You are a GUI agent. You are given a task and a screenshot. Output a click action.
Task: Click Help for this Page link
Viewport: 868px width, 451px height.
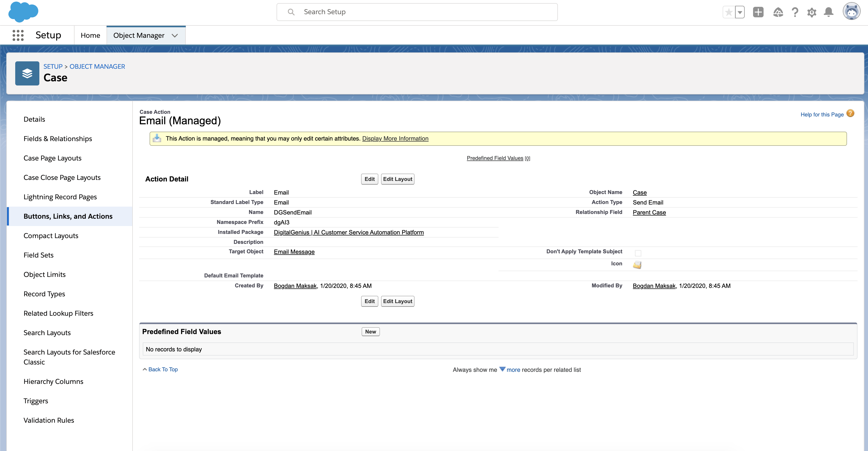pos(822,115)
